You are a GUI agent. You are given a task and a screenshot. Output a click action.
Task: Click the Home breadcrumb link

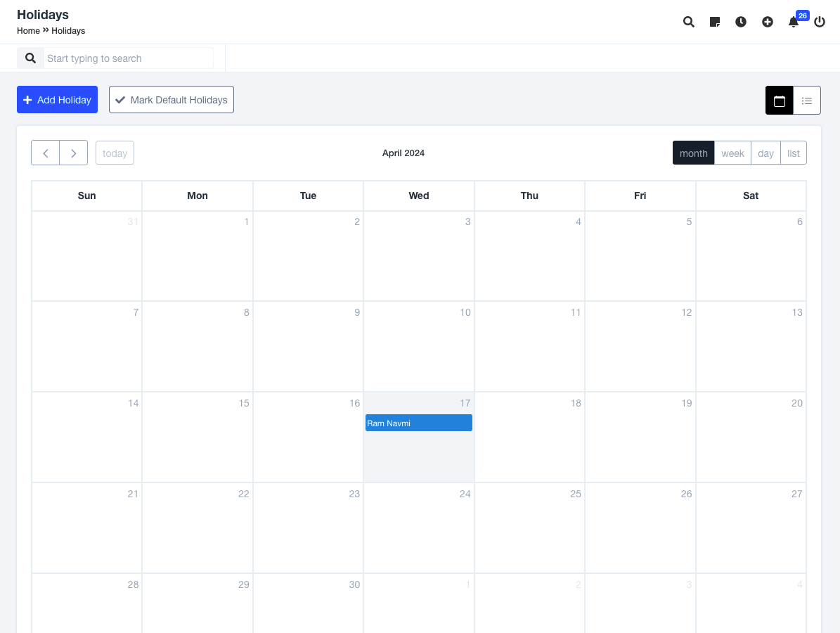(x=28, y=31)
